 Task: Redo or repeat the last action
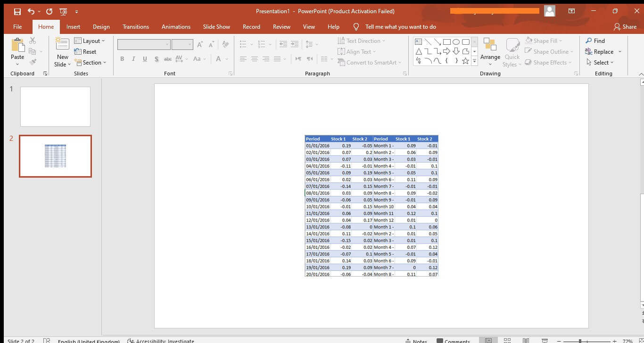click(x=49, y=11)
